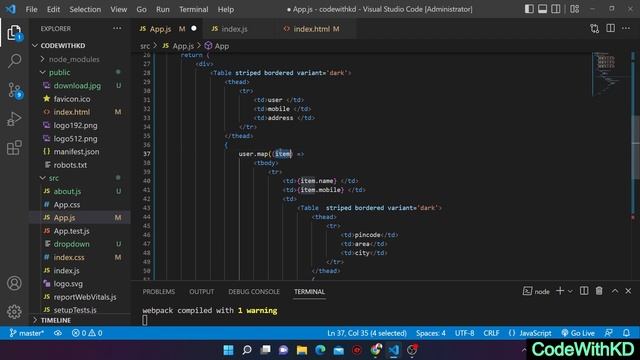Open the Search view in activity bar
The height and width of the screenshot is (360, 640).
(x=14, y=61)
